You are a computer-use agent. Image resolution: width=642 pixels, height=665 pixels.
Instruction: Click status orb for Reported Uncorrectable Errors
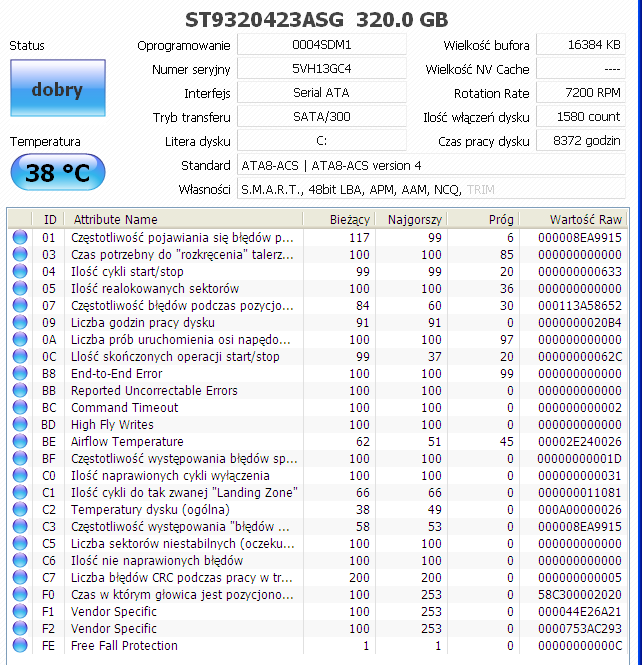(x=20, y=390)
